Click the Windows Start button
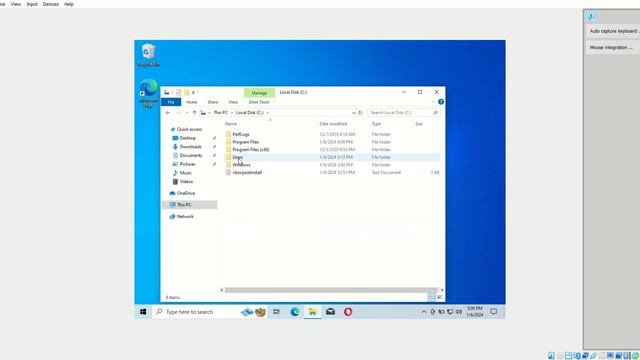Viewport: 640px width, 360px height. click(x=143, y=312)
